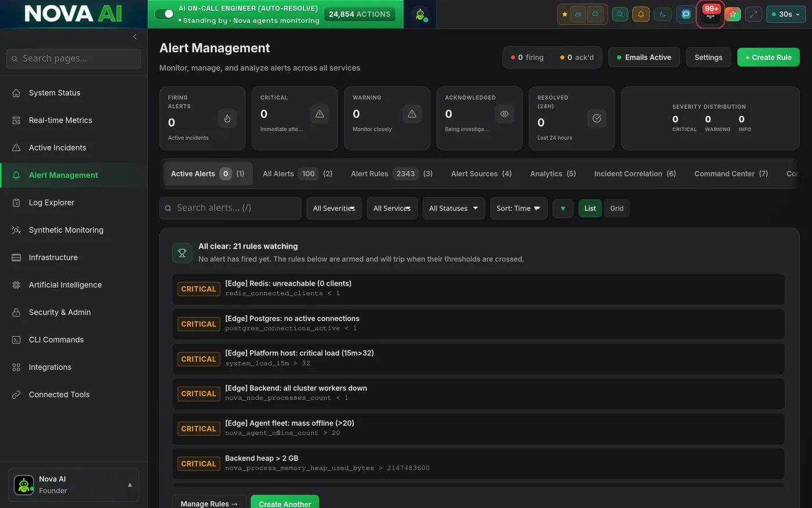Open Log Explorer in sidebar
This screenshot has height=508, width=812.
[74, 203]
